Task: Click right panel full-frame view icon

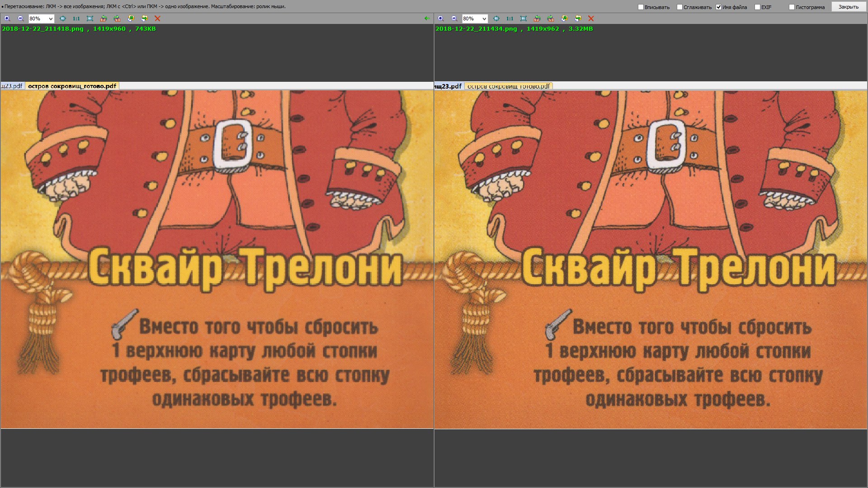Action: pyautogui.click(x=524, y=19)
